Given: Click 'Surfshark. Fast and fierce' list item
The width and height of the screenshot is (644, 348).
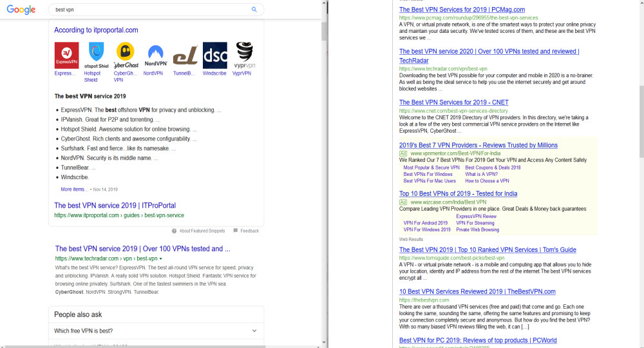Looking at the screenshot, I should click(x=118, y=148).
